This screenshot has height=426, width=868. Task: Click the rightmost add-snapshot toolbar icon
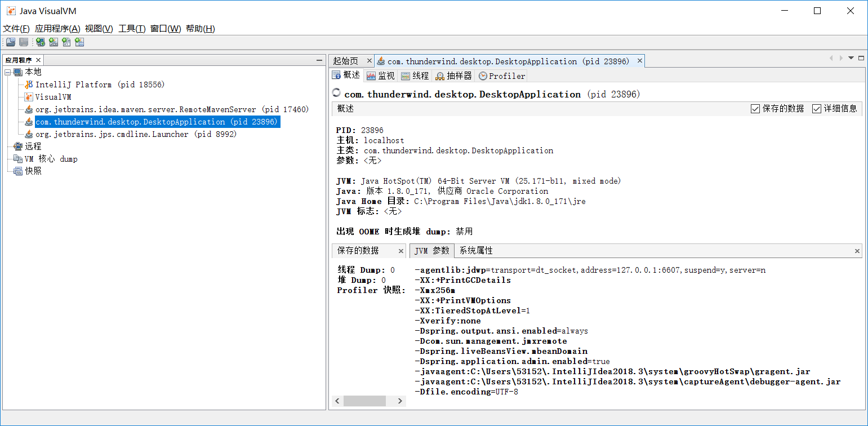79,42
